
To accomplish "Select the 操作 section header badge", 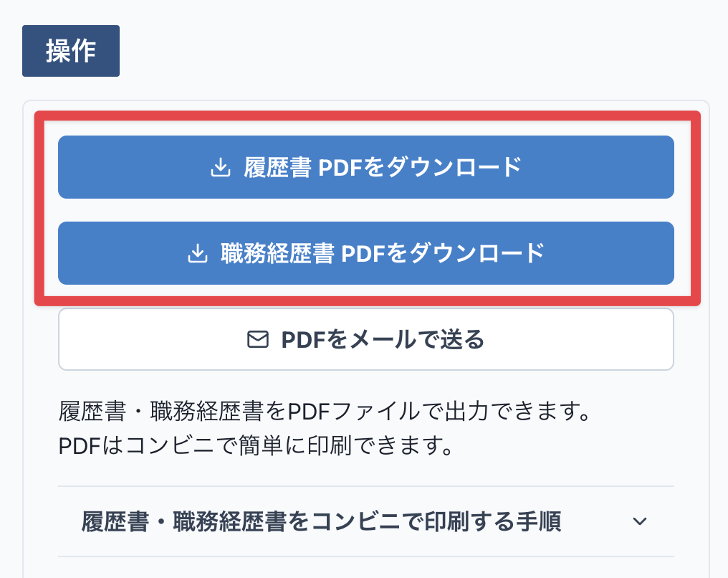I will tap(71, 51).
